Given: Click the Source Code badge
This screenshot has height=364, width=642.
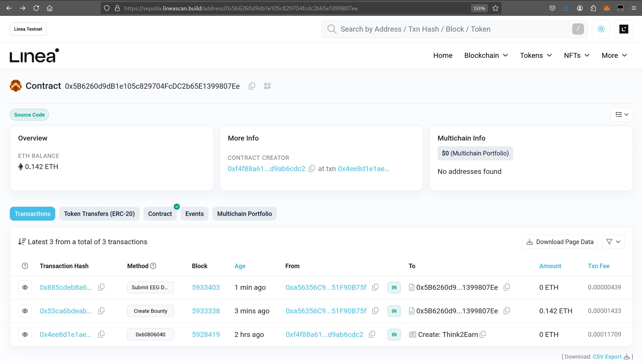Looking at the screenshot, I should [29, 115].
